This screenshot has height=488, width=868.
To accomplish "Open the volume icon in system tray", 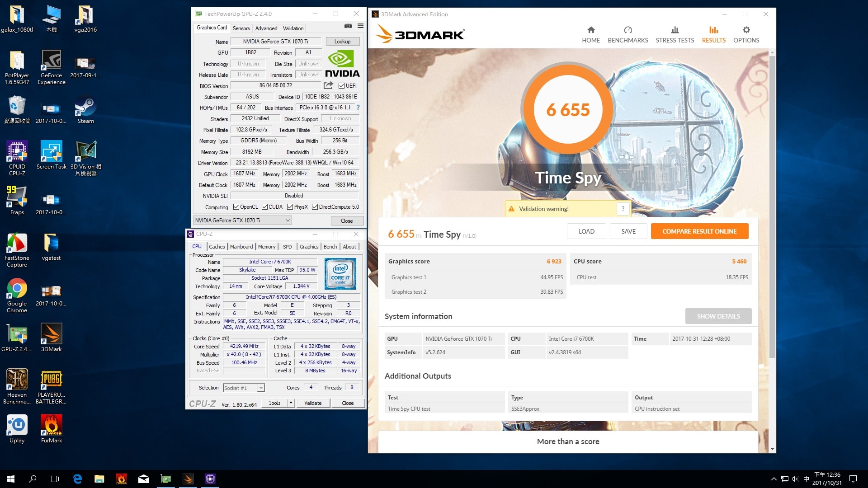I will [795, 479].
